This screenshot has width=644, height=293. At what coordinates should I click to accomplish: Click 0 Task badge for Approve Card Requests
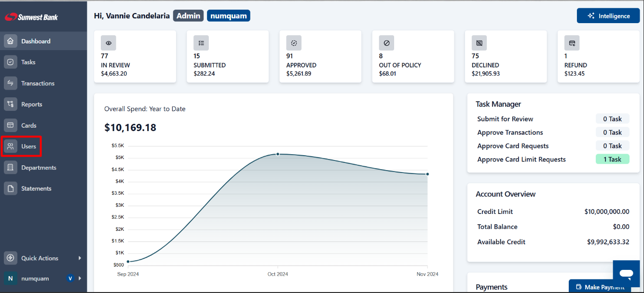(613, 146)
